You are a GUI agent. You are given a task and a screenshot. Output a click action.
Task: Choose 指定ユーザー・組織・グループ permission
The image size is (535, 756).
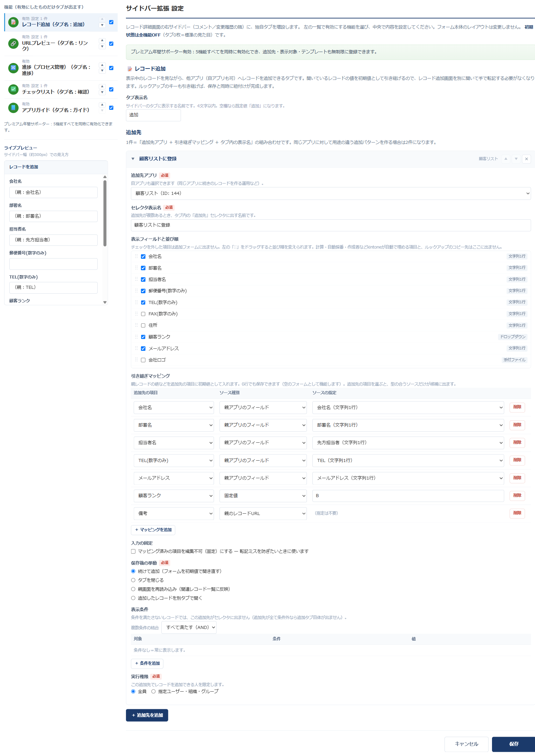153,691
